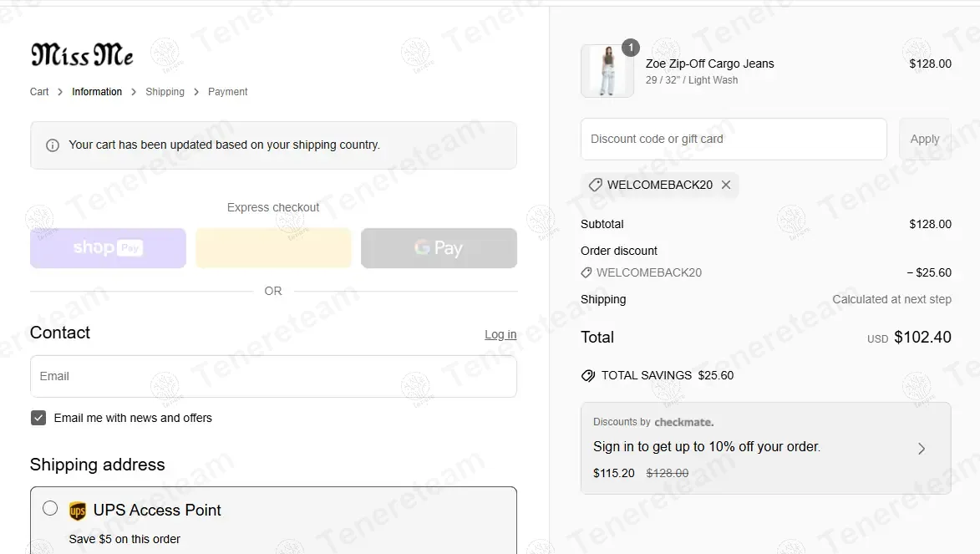This screenshot has width=980, height=554.
Task: Open the Payment breadcrumb step
Action: point(227,92)
